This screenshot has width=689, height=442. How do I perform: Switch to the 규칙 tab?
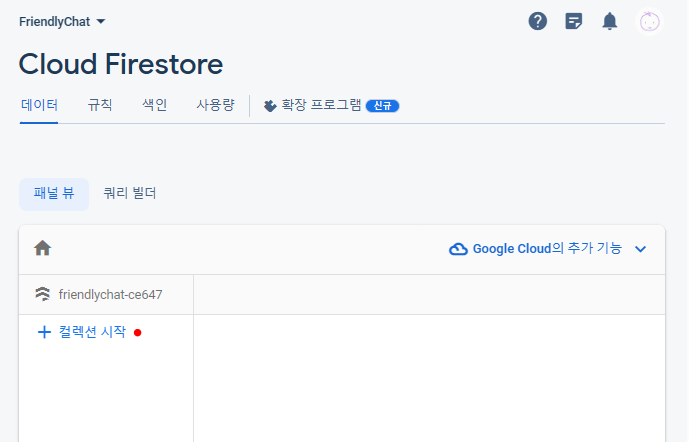tap(100, 105)
